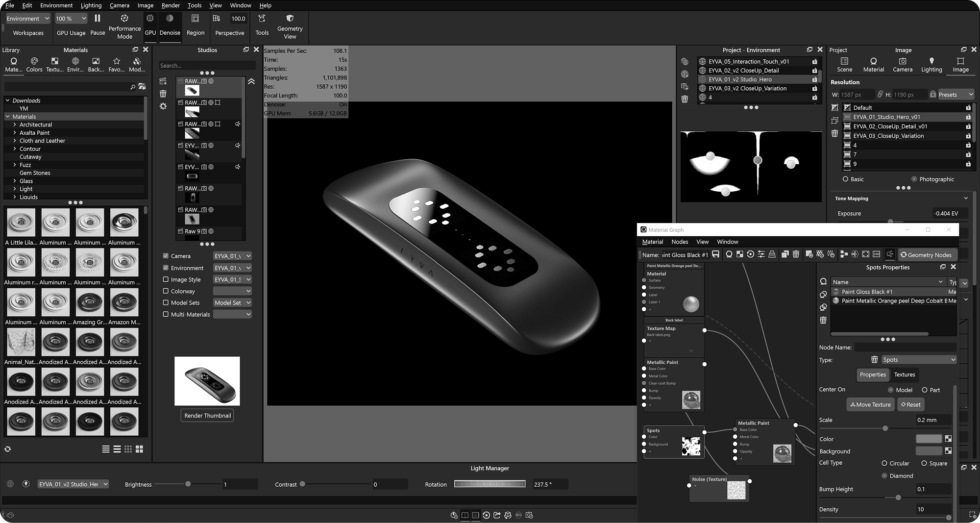Viewport: 980px width, 523px height.
Task: Collapse the Downloads tree node
Action: [8, 100]
